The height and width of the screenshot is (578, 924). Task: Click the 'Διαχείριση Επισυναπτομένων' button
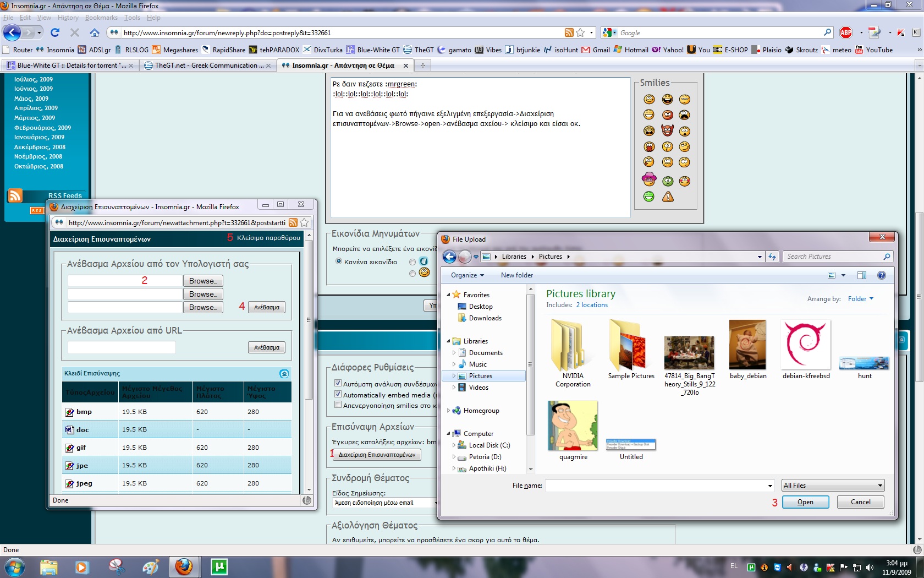click(x=377, y=455)
